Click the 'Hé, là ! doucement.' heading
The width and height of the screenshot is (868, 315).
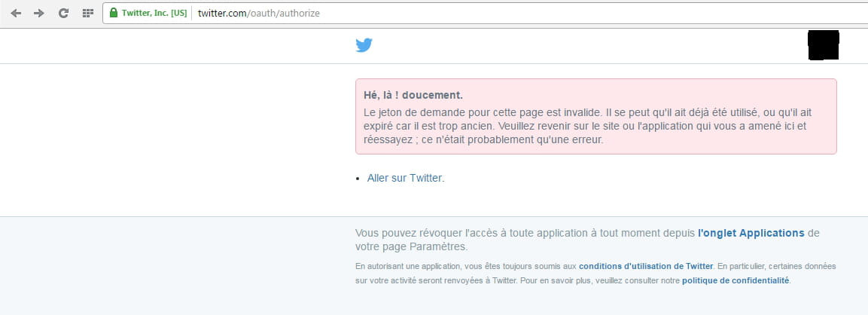point(413,95)
